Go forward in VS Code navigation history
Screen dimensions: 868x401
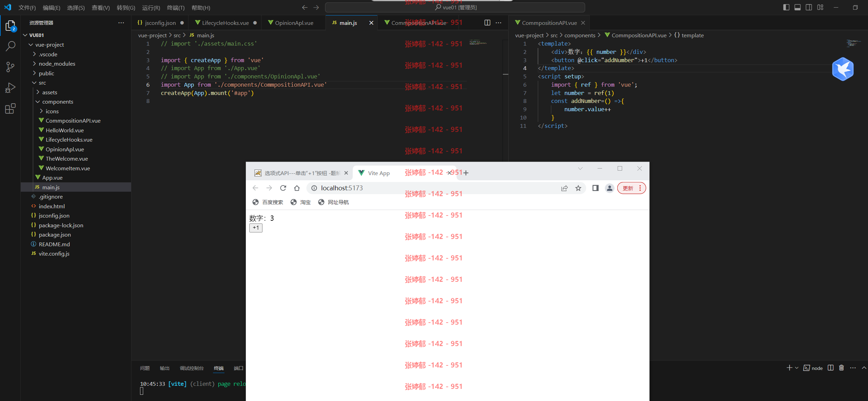(x=316, y=7)
